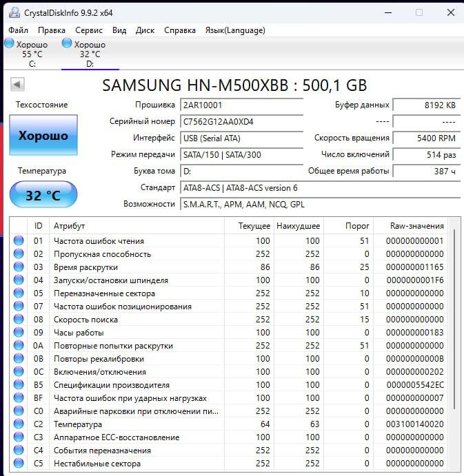
Task: Click the Число включений value 514 раз
Action: [x=427, y=155]
